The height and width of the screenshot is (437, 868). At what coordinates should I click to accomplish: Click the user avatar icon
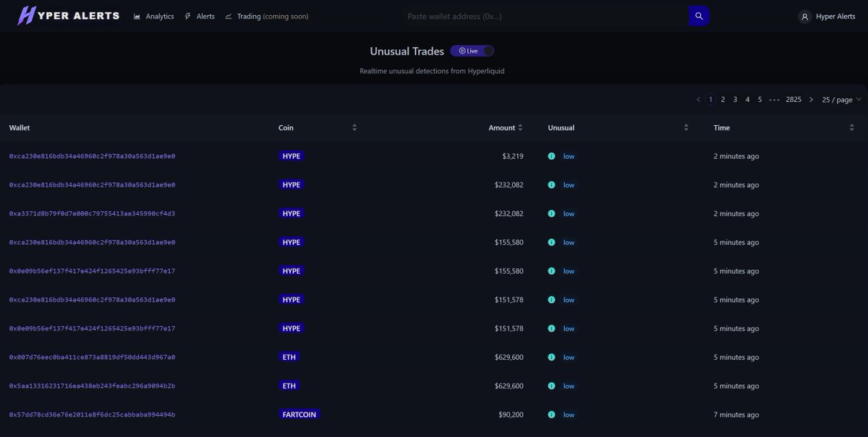[x=804, y=16]
